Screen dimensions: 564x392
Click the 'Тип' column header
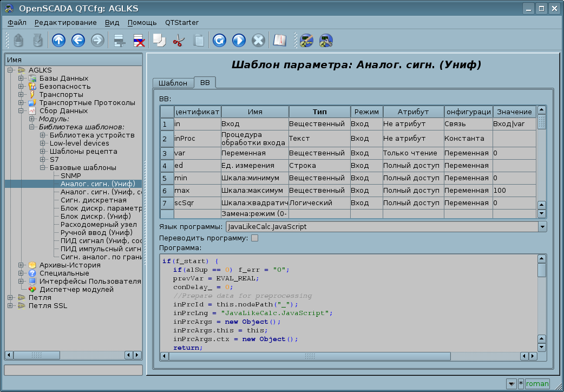pyautogui.click(x=319, y=112)
